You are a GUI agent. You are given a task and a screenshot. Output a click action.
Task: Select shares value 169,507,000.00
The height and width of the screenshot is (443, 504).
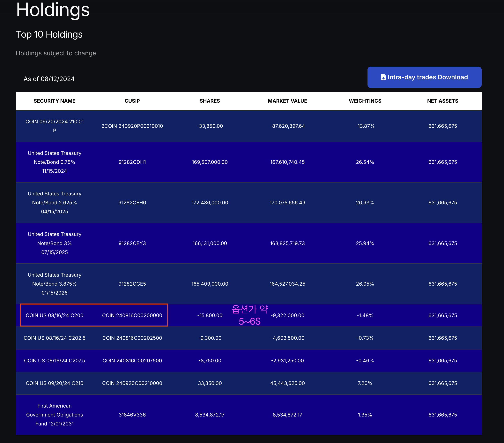pyautogui.click(x=210, y=162)
